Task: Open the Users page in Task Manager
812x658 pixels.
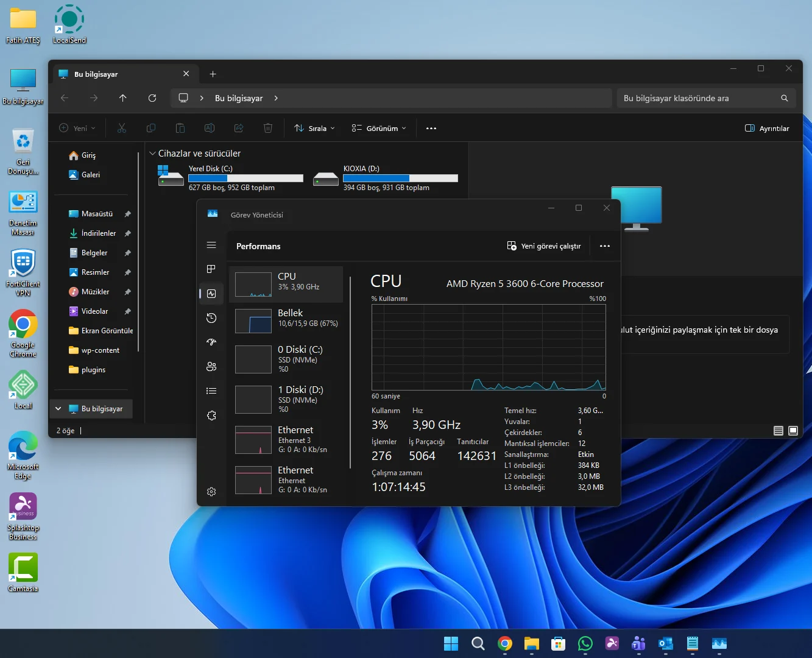Action: tap(211, 366)
